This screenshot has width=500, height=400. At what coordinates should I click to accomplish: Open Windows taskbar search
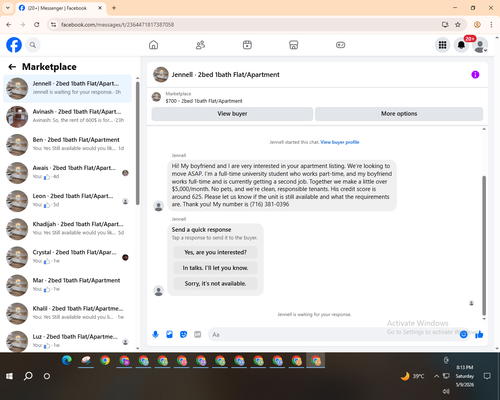pos(28,376)
